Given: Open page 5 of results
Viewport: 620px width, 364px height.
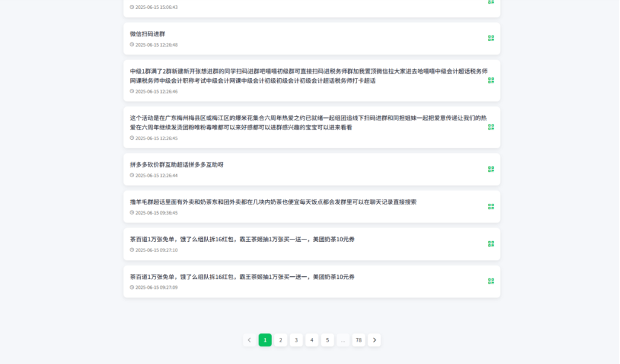Looking at the screenshot, I should [x=327, y=340].
